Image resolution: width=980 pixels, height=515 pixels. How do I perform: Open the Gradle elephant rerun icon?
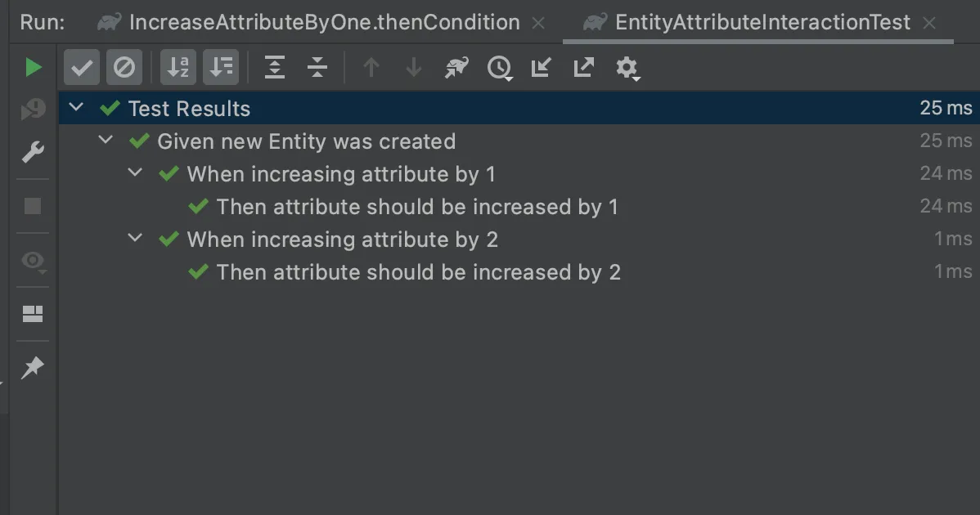click(x=456, y=67)
